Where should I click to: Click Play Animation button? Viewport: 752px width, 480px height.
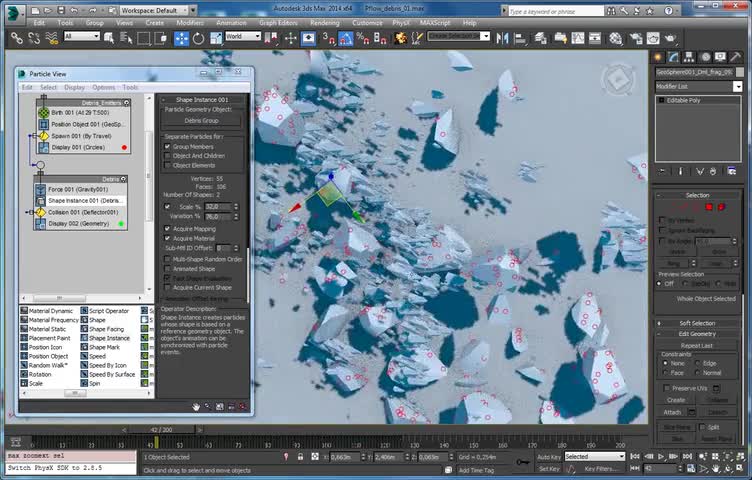pyautogui.click(x=661, y=457)
